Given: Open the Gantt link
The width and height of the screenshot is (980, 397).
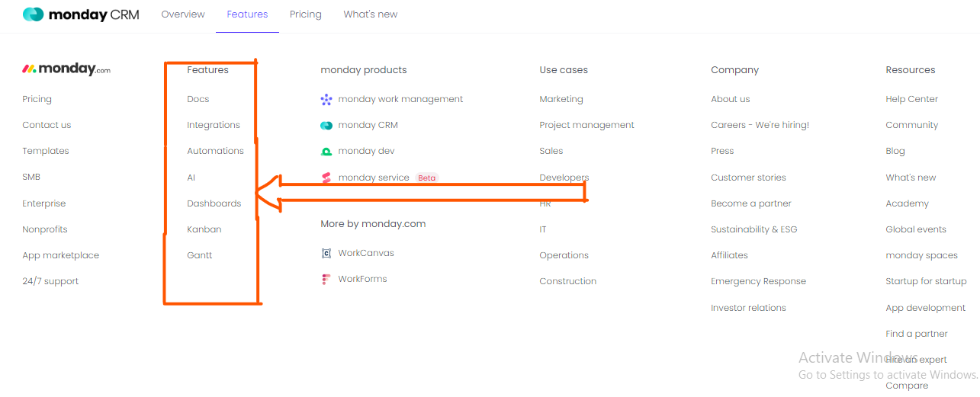Looking at the screenshot, I should [x=200, y=255].
